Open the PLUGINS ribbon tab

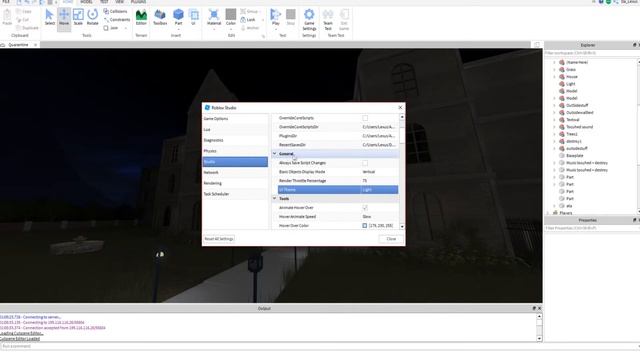coord(138,2)
